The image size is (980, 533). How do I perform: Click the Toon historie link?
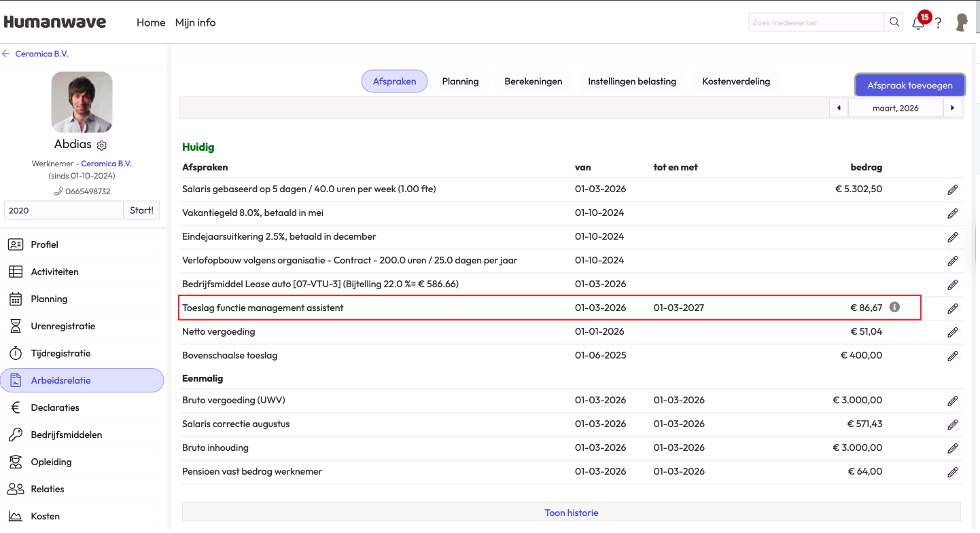point(572,513)
